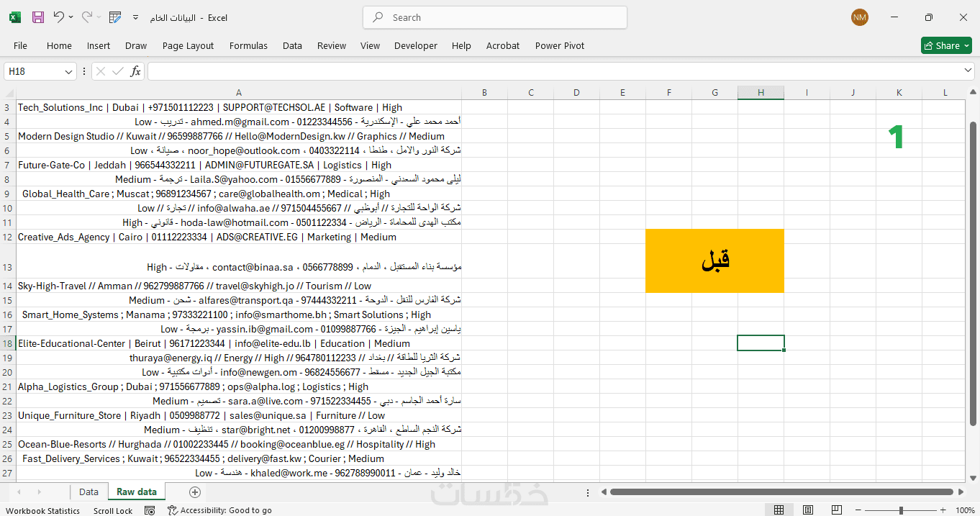
Task: Click the formula bar Cancel X icon
Action: coord(101,71)
